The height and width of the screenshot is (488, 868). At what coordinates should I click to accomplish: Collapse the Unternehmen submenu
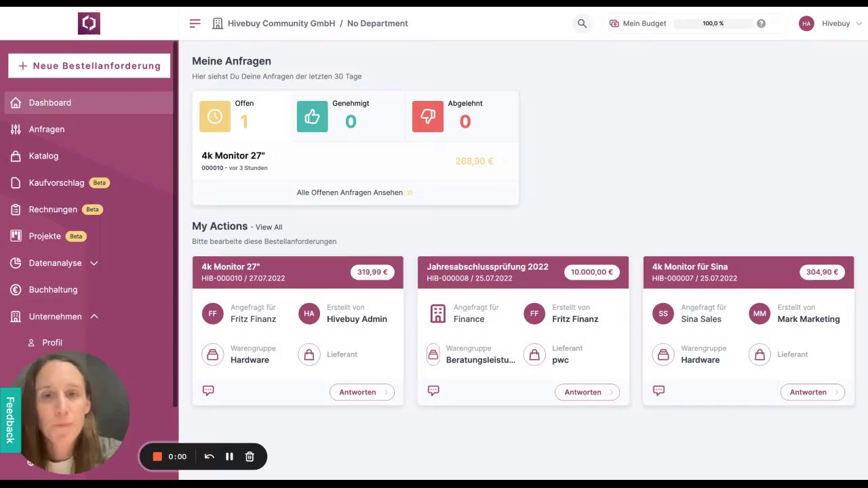pyautogui.click(x=94, y=317)
